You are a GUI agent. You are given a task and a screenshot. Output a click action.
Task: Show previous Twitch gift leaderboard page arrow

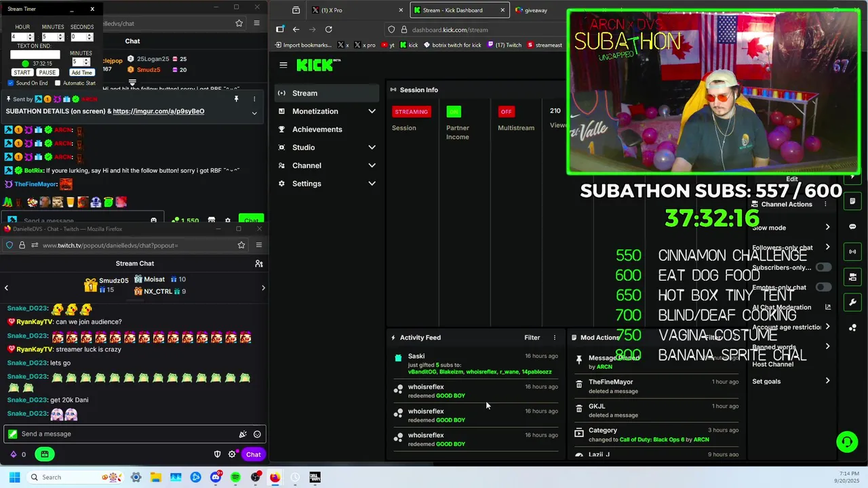pyautogui.click(x=6, y=288)
